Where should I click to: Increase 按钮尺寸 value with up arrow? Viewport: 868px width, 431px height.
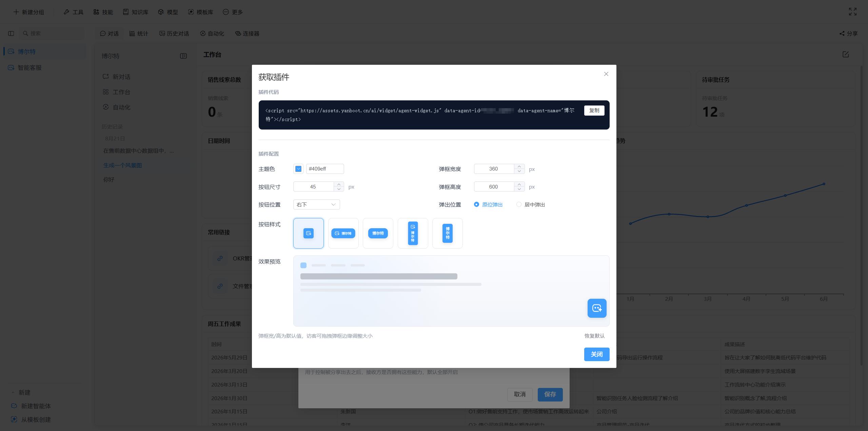[x=339, y=184]
